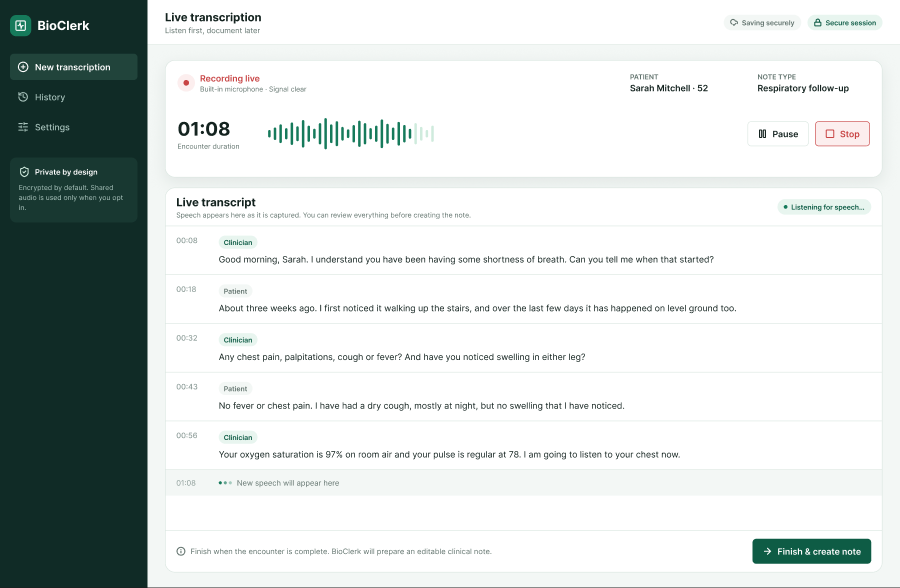Click the Private by design shield icon
Image resolution: width=900 pixels, height=588 pixels.
(x=24, y=172)
